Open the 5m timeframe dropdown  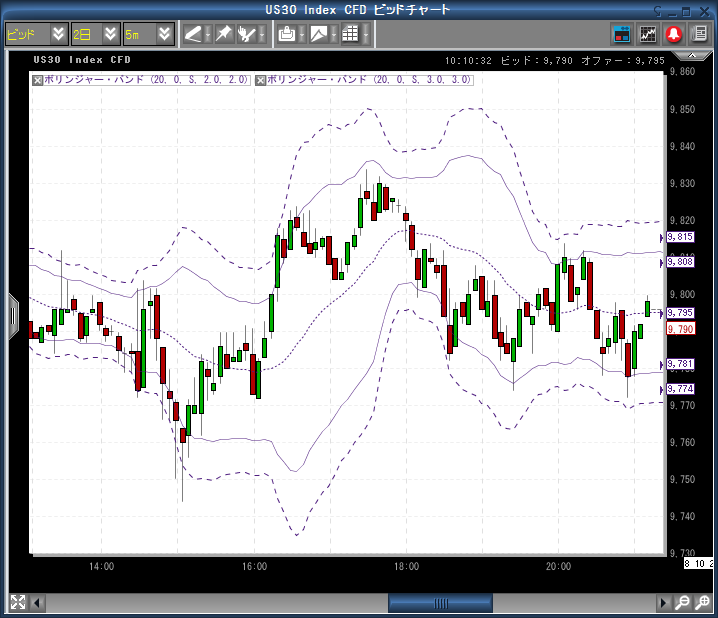point(164,34)
